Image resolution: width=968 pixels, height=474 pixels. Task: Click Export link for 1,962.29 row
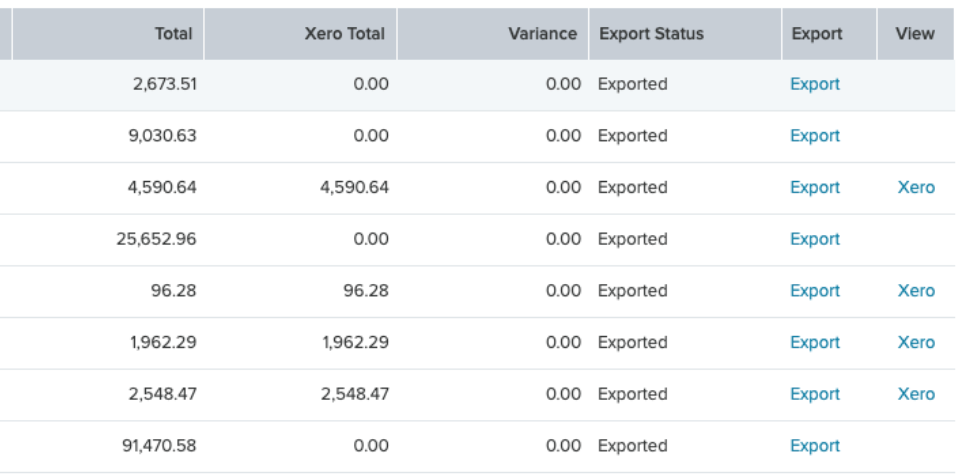click(x=815, y=343)
